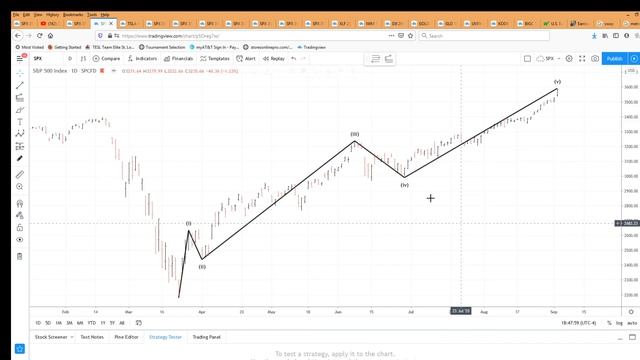Open the Bookmarks menu
This screenshot has width=640, height=360.
point(73,15)
